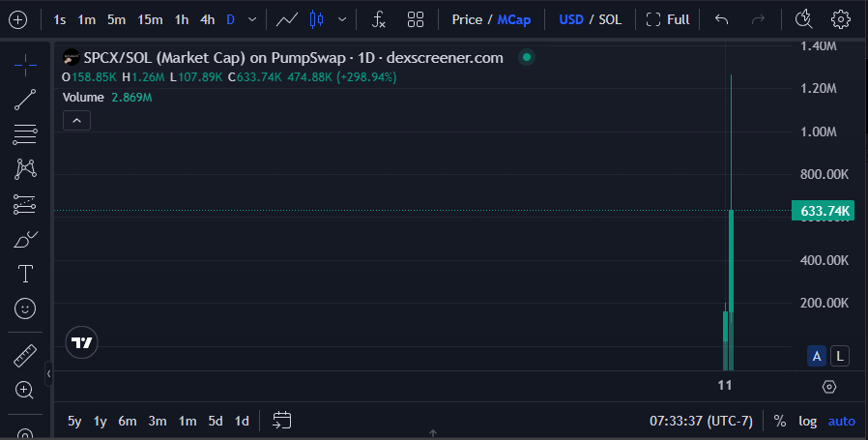
Task: Switch chart to MCap mode
Action: (513, 20)
